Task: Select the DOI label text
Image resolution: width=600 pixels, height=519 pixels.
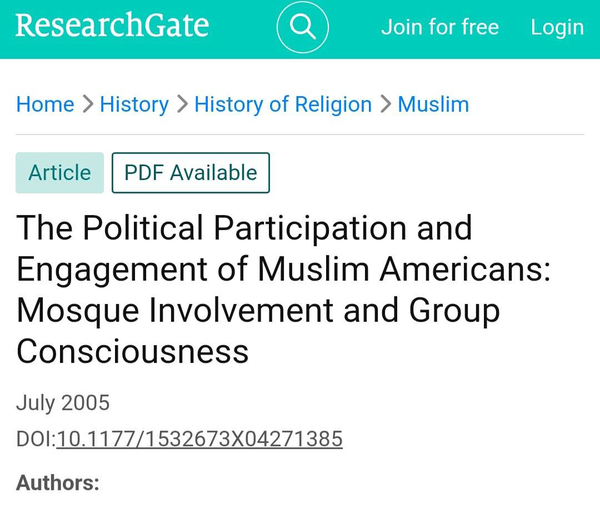Action: click(36, 439)
